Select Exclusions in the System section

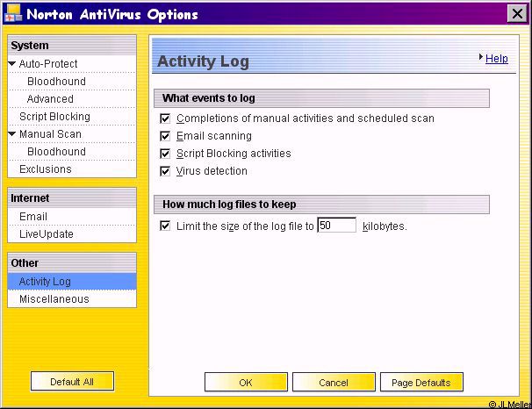46,169
